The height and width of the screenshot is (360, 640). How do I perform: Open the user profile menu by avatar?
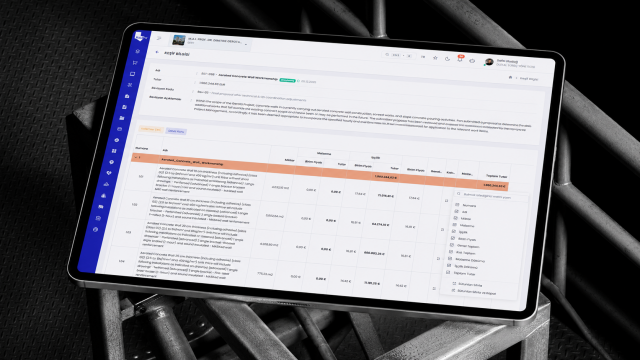(x=489, y=62)
